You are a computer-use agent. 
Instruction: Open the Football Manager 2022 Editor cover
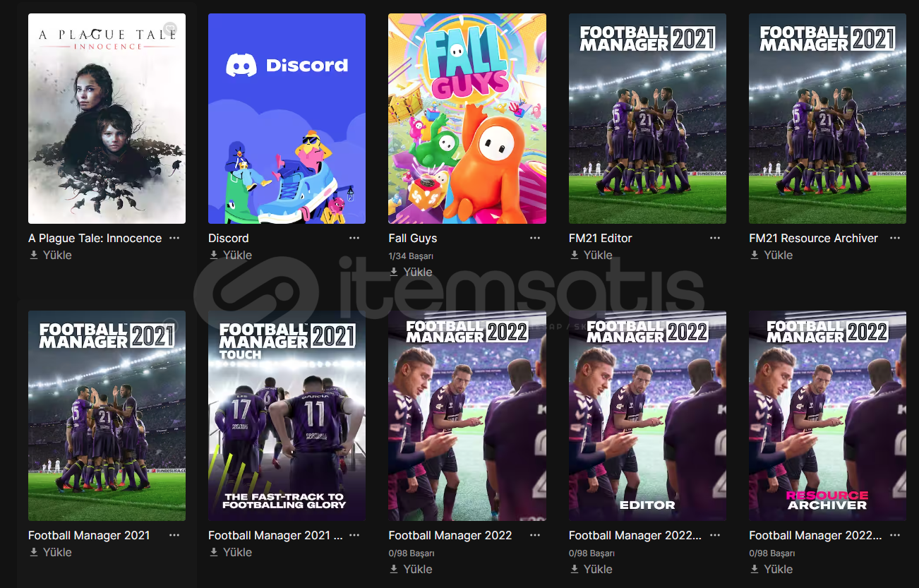(647, 416)
